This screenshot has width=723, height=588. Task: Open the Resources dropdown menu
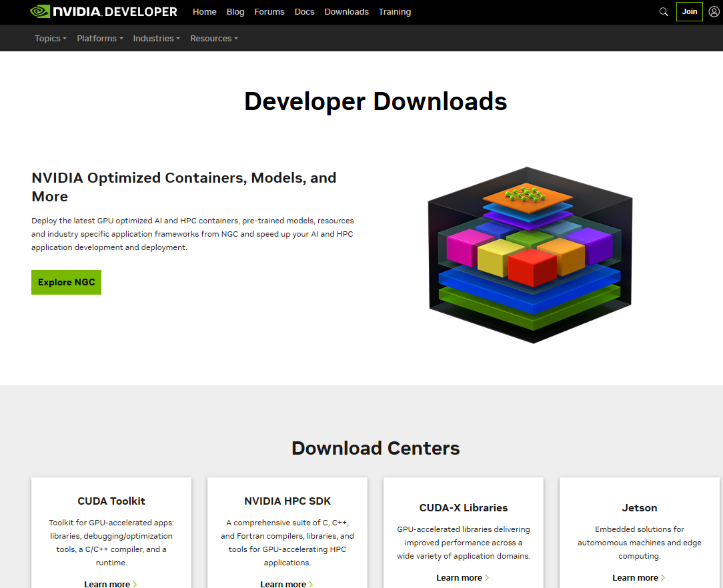point(213,39)
